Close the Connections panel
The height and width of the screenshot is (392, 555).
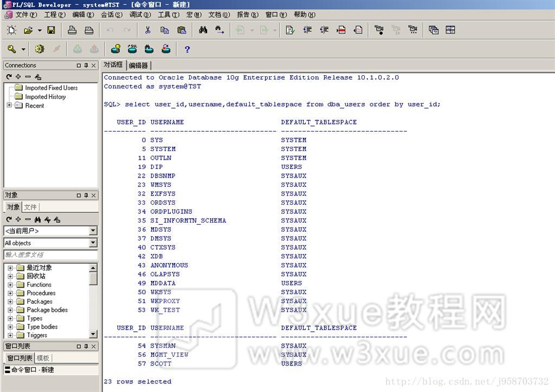93,66
